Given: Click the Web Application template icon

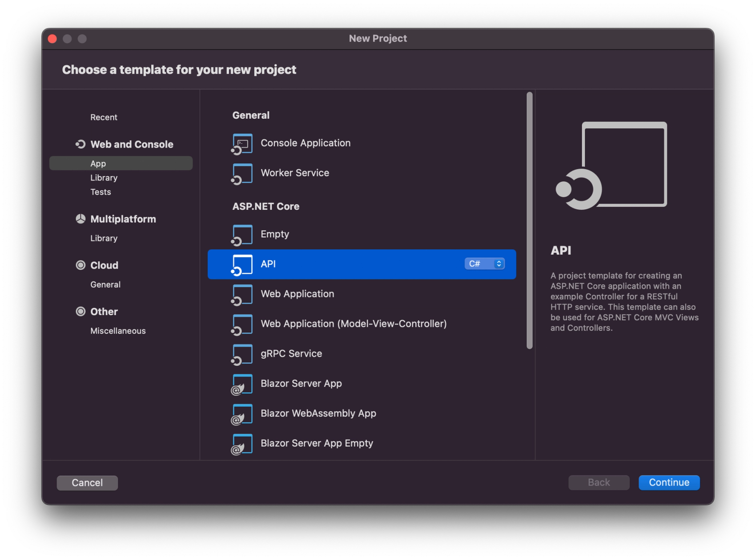Looking at the screenshot, I should [242, 294].
